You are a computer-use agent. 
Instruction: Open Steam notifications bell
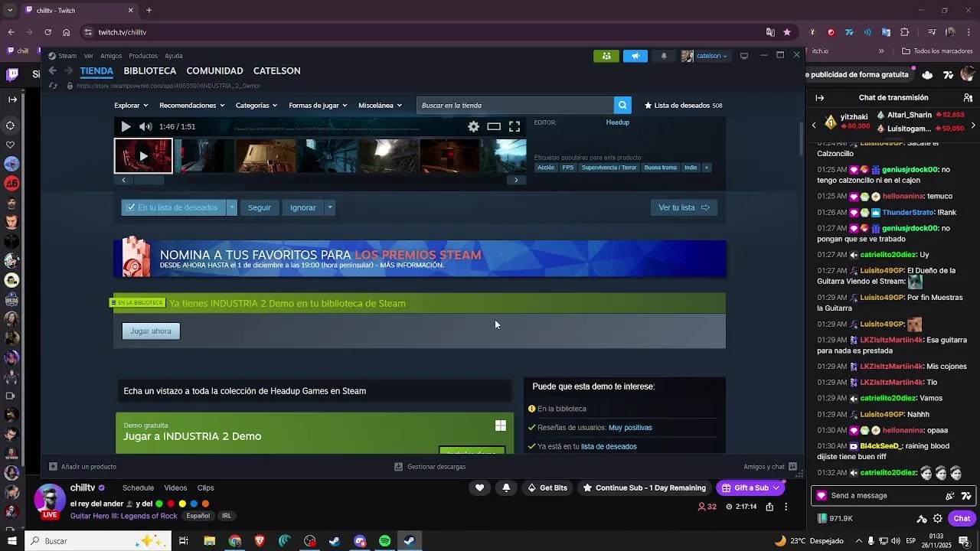(664, 56)
